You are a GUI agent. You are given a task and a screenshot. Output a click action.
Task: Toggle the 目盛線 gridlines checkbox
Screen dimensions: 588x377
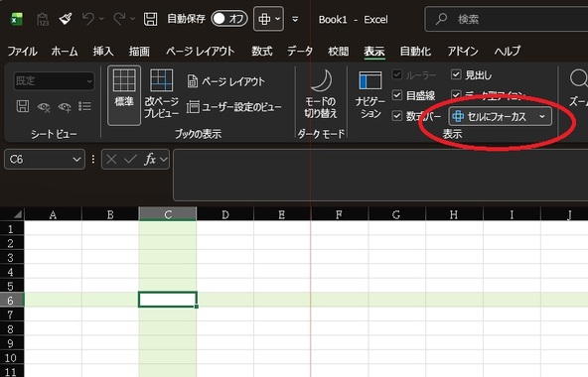[397, 95]
